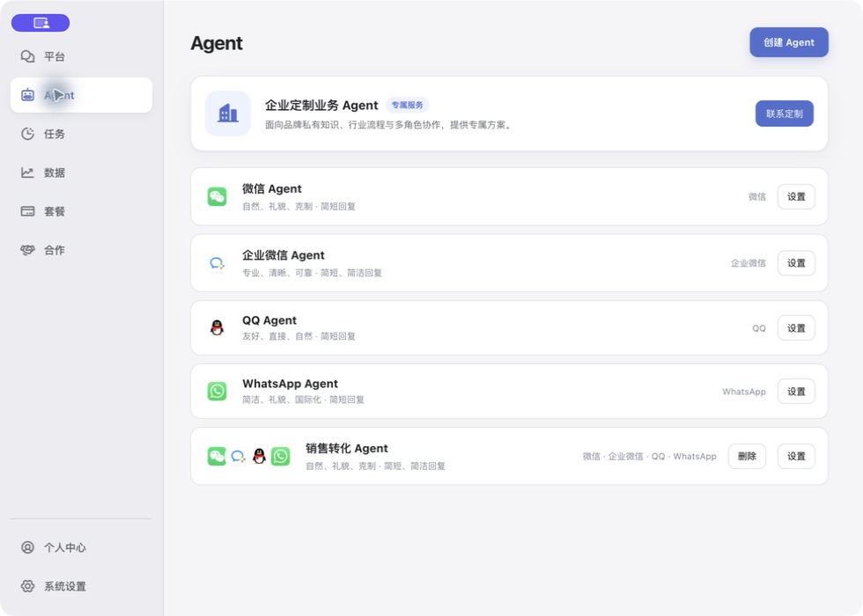Image resolution: width=863 pixels, height=616 pixels.
Task: Click the WeCom icon on 企业微信 Agent row
Action: click(217, 263)
